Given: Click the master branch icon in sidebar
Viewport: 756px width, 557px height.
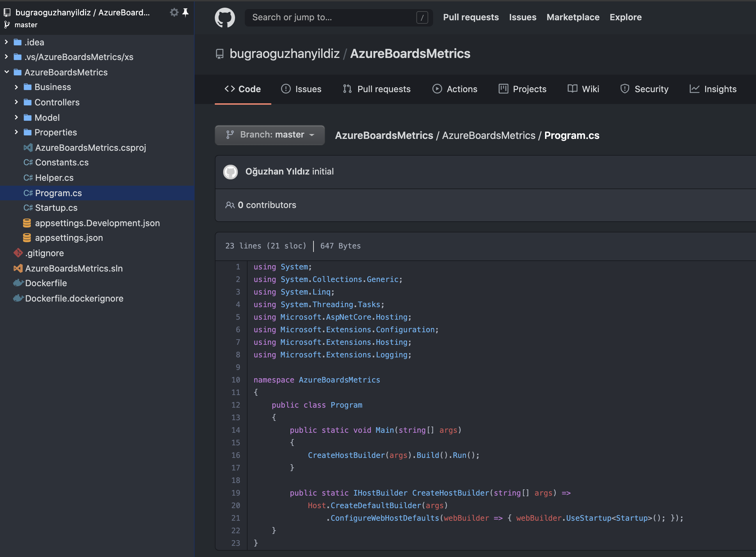Looking at the screenshot, I should pos(7,25).
